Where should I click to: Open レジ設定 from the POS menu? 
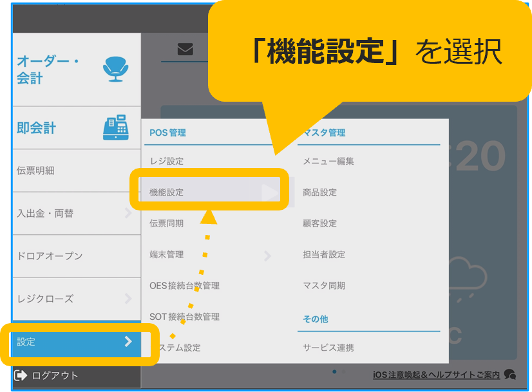point(166,162)
